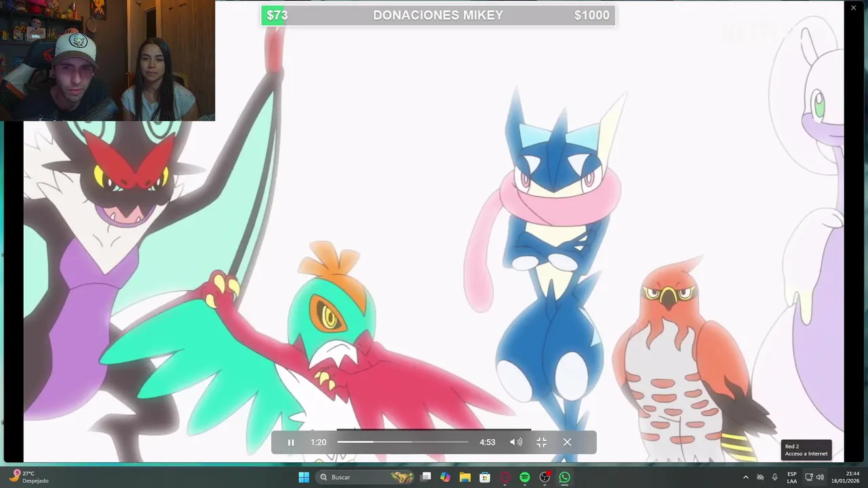Click the crossed-out cloud tray icon
Viewport: 868px width, 488px height.
tap(760, 477)
